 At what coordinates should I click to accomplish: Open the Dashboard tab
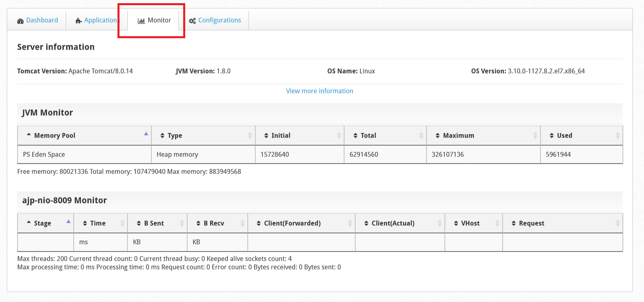(37, 20)
